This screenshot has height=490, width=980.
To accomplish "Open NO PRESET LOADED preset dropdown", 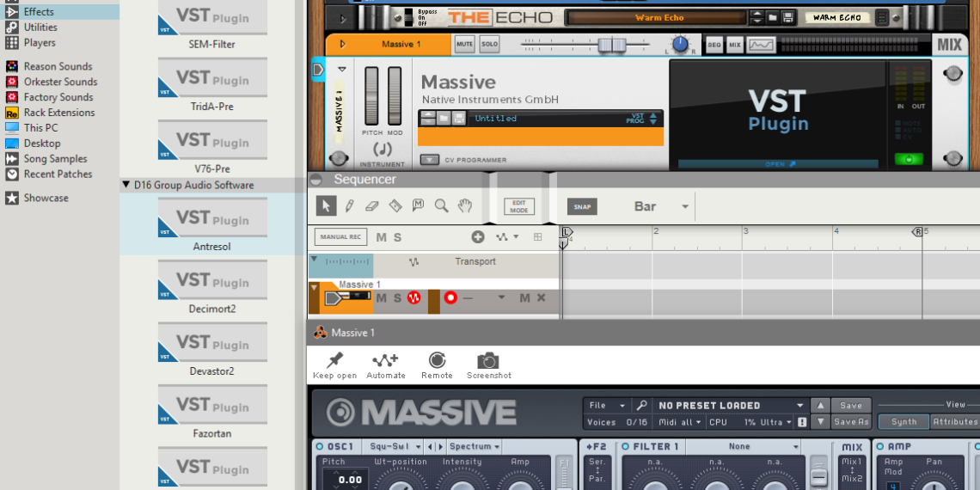I will (730, 405).
